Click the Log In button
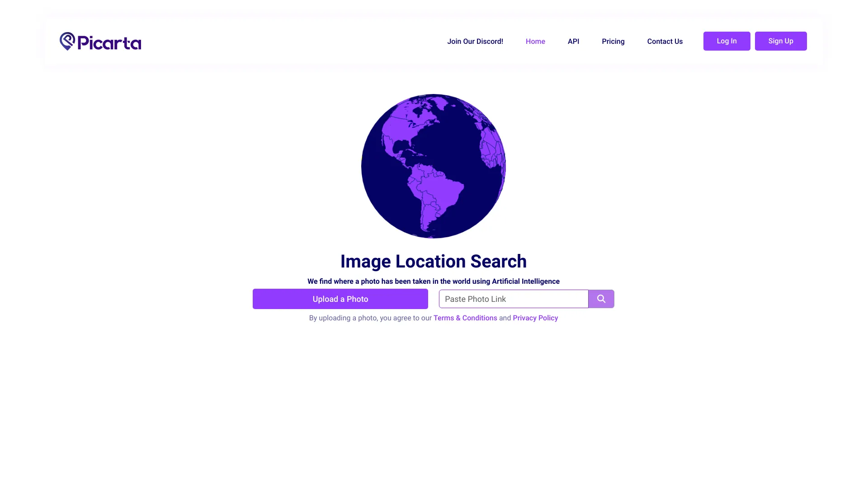 click(x=726, y=41)
